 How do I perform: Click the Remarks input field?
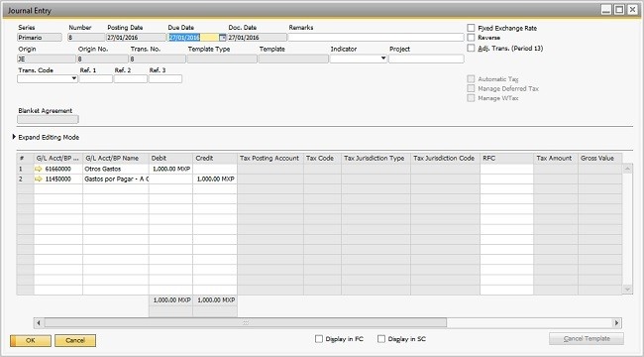[376, 38]
